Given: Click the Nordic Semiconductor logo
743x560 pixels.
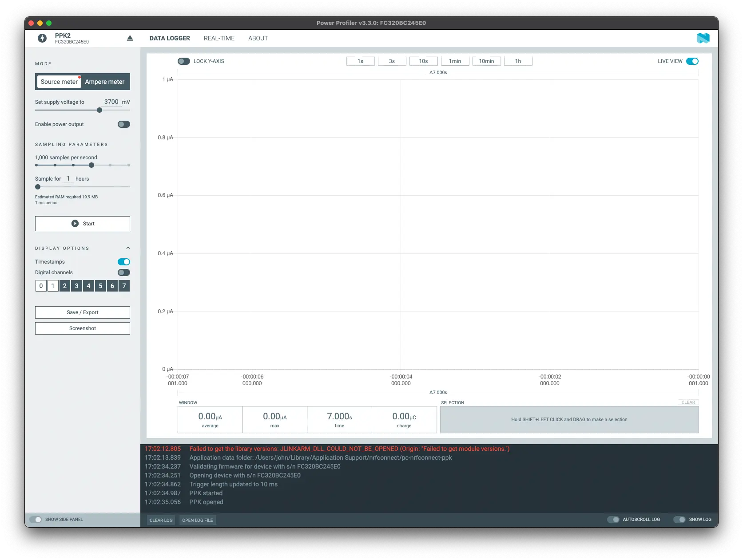Looking at the screenshot, I should click(x=703, y=38).
